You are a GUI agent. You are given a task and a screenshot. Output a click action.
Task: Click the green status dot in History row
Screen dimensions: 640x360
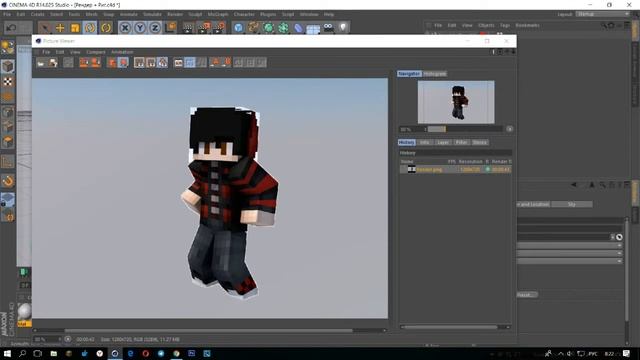tap(487, 169)
